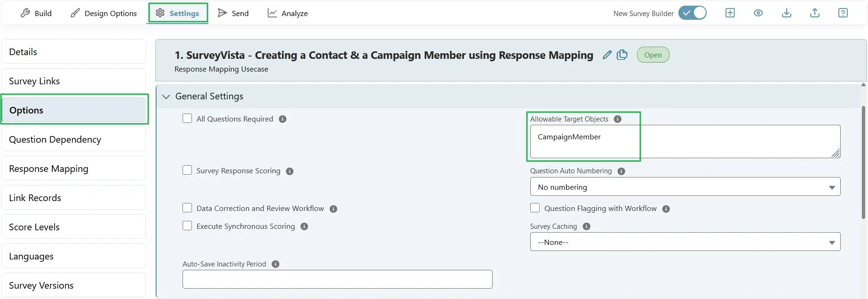This screenshot has height=299, width=868.
Task: Click info icon for Survey Response Scoring
Action: (x=290, y=171)
